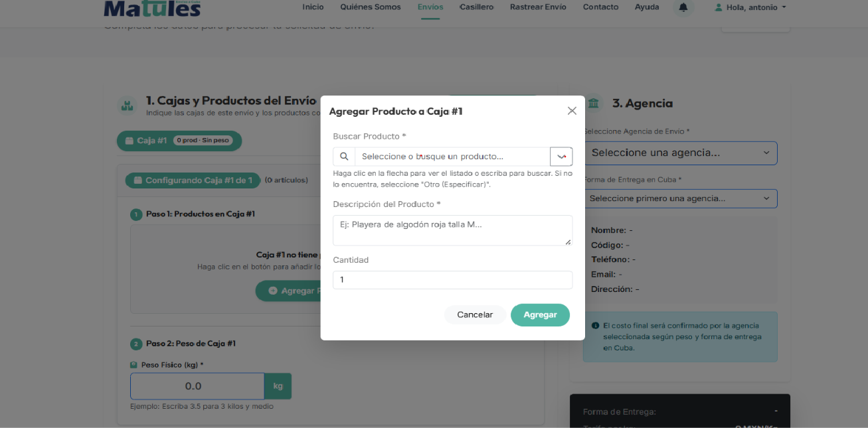868x428 pixels.
Task: Open Quiénes Somos page
Action: [371, 7]
